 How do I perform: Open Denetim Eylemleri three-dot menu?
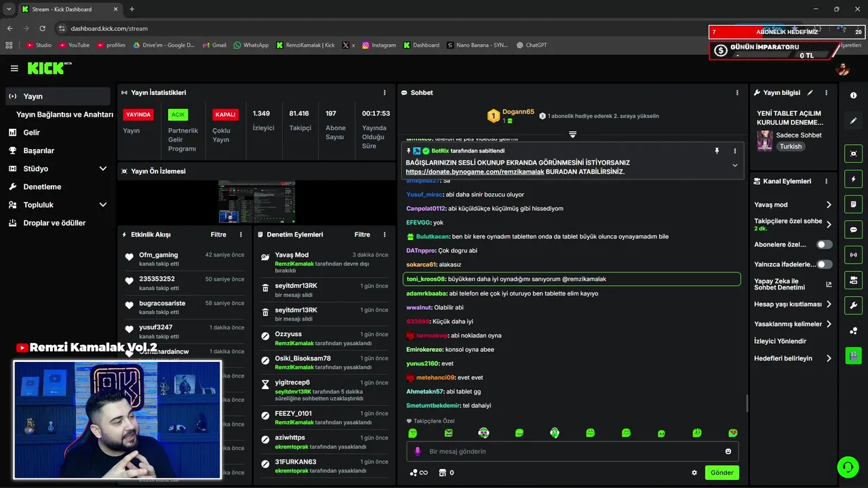pos(384,235)
